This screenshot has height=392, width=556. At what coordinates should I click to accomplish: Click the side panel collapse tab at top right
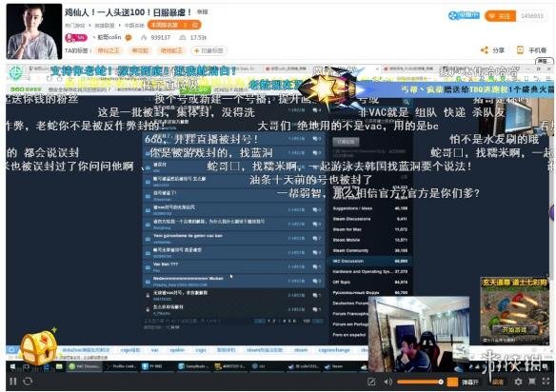[545, 61]
